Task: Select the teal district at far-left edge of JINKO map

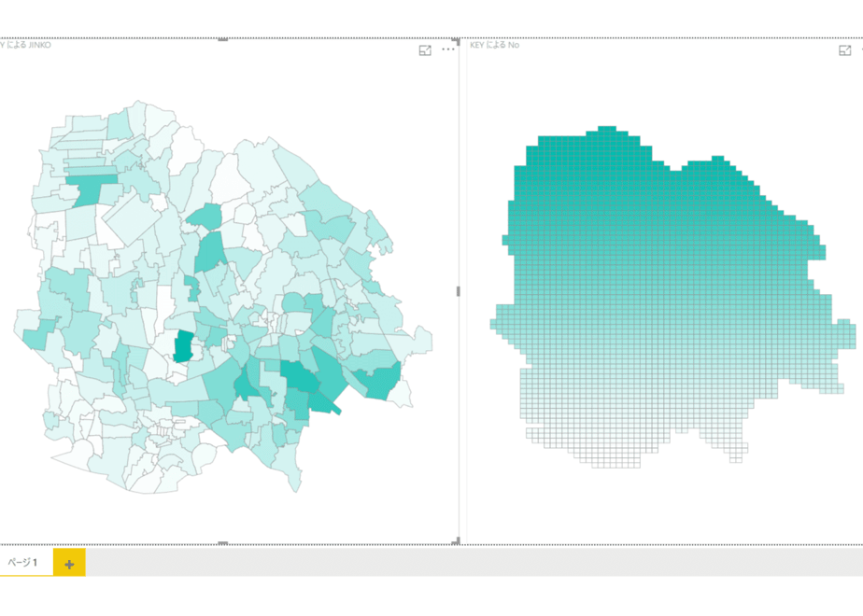Action: coord(38,334)
